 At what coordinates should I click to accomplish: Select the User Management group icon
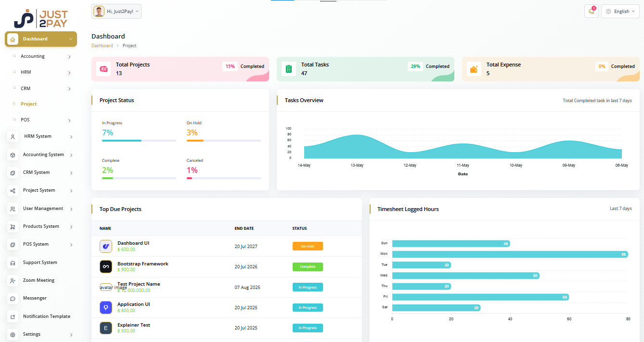pos(13,209)
